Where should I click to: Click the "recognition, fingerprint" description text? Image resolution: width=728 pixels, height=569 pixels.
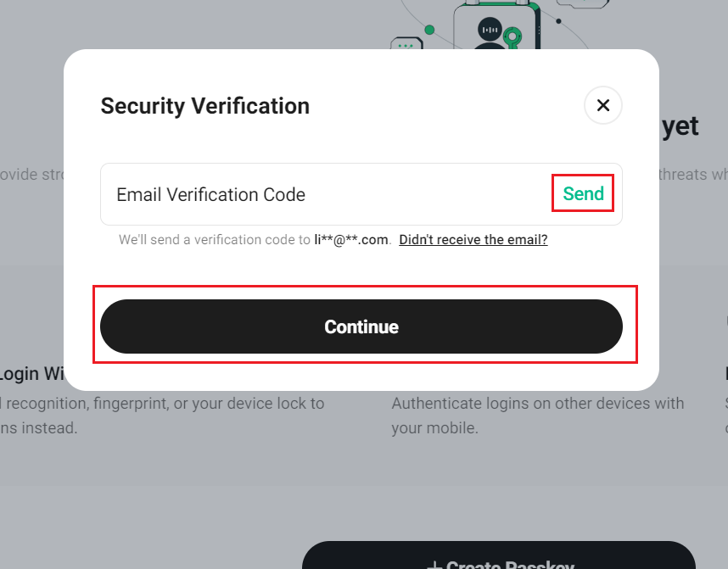point(161,404)
